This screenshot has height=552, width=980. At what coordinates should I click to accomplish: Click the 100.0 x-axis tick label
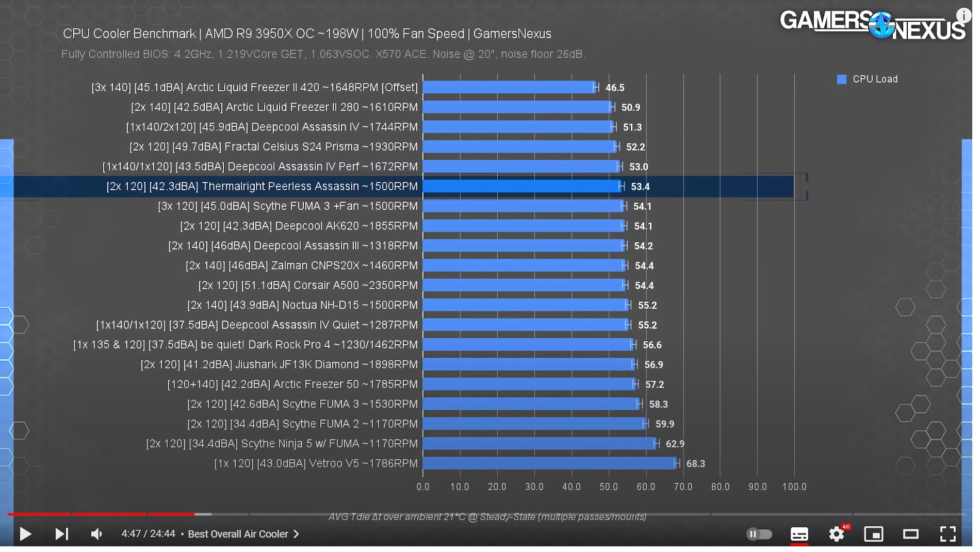click(794, 487)
